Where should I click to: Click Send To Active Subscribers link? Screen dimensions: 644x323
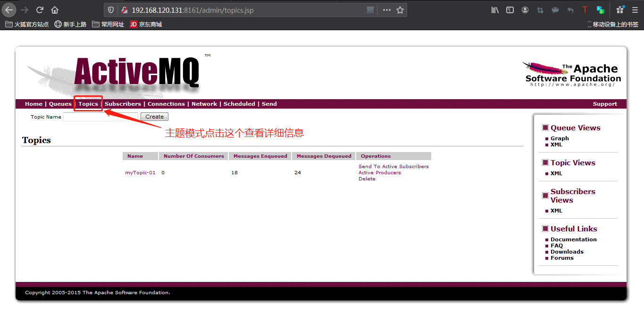(x=393, y=166)
